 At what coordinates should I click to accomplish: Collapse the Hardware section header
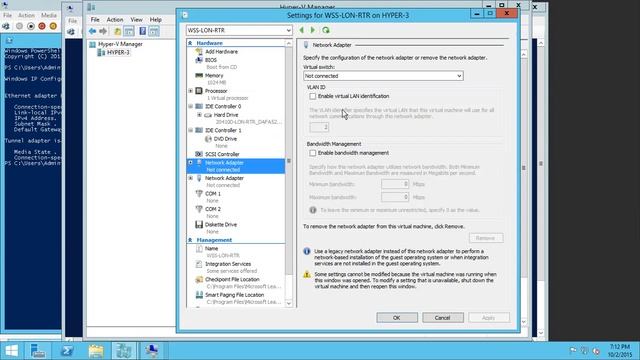190,43
